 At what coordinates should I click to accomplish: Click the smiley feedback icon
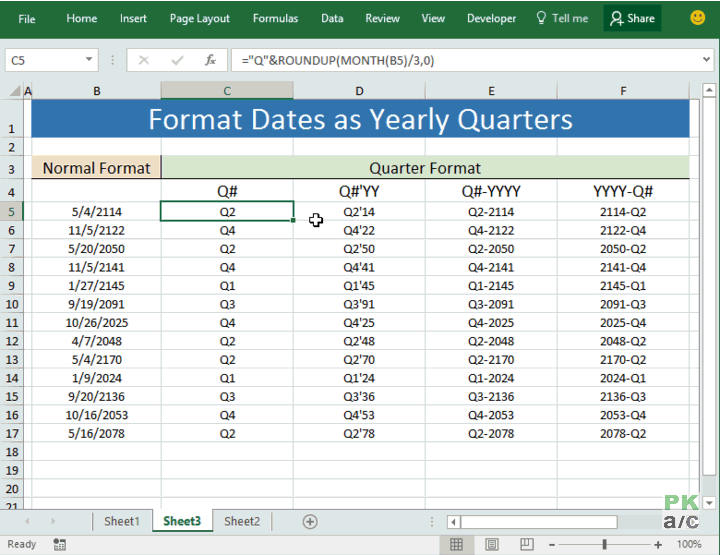tap(698, 18)
